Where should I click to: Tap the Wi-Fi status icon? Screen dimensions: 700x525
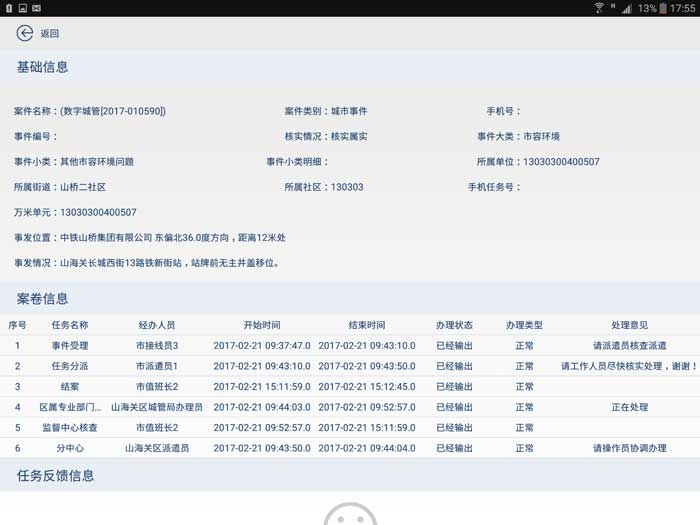[x=599, y=8]
